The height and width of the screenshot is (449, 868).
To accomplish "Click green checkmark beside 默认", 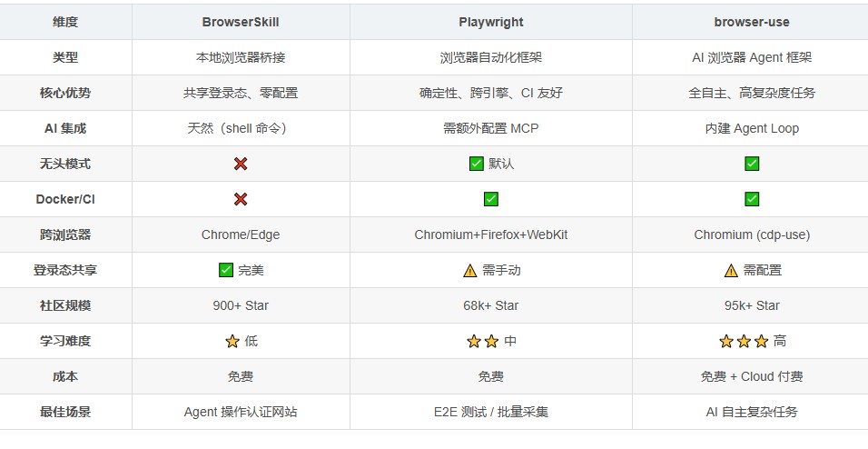I will [476, 164].
